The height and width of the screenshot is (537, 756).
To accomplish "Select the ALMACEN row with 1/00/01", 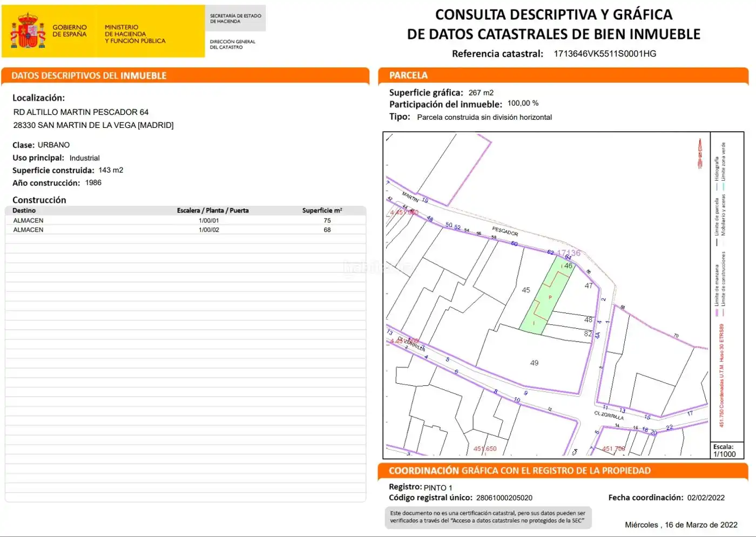I will (x=186, y=220).
